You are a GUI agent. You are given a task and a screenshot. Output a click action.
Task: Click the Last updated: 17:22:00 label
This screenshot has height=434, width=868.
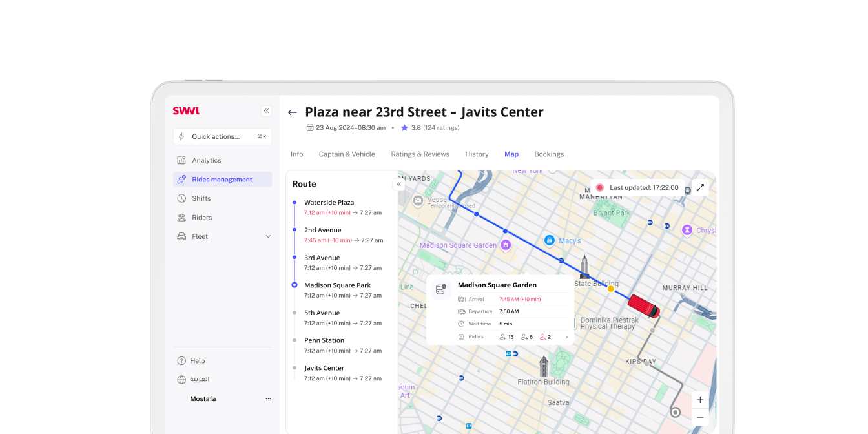coord(644,187)
